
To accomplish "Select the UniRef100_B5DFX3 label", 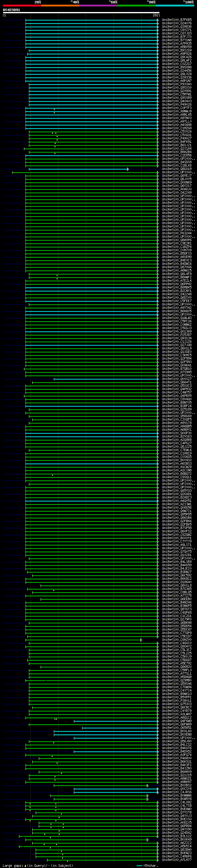I will tap(177, 253).
